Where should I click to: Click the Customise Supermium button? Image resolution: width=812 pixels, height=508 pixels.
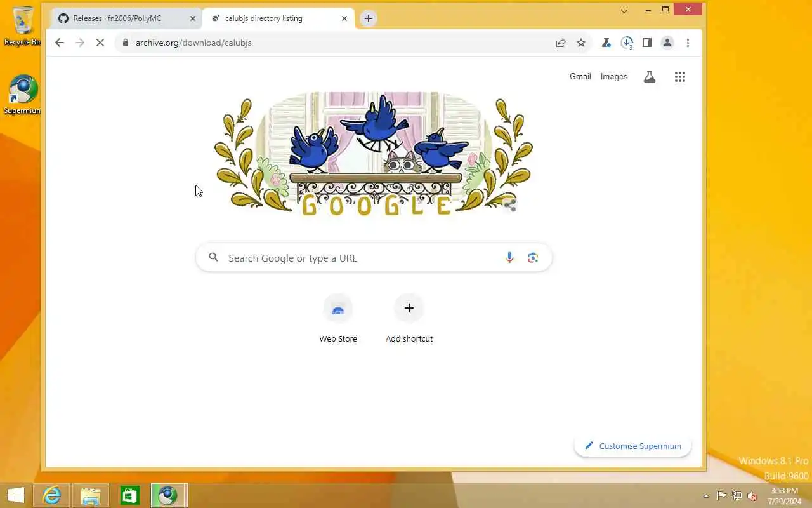click(x=632, y=446)
